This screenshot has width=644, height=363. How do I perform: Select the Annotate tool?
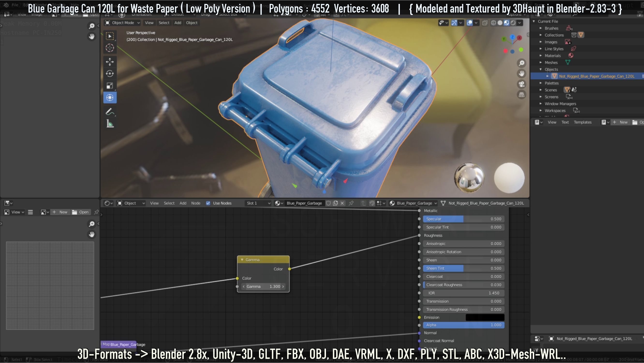point(110,112)
